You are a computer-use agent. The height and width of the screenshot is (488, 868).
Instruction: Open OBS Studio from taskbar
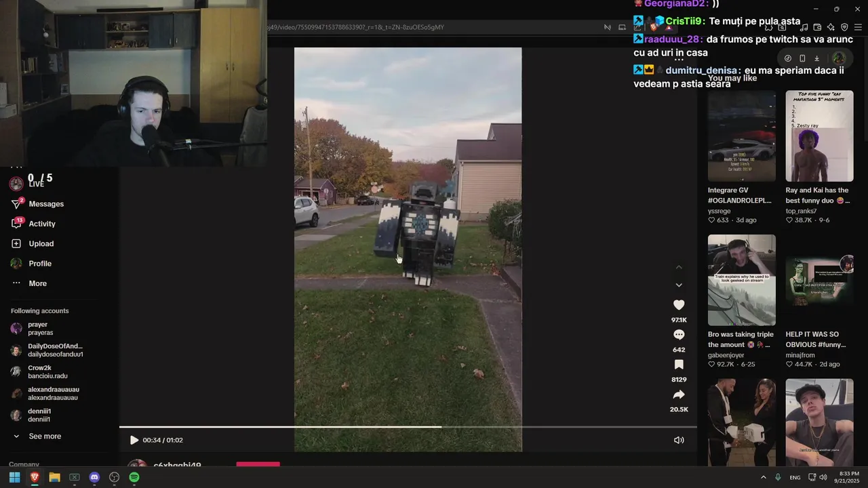coord(114,477)
